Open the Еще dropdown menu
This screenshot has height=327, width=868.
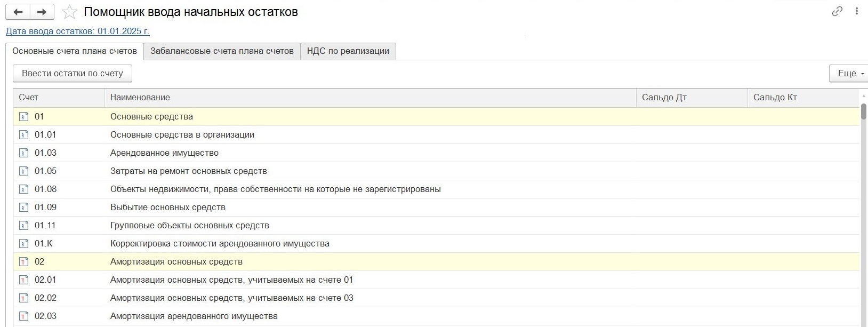849,74
